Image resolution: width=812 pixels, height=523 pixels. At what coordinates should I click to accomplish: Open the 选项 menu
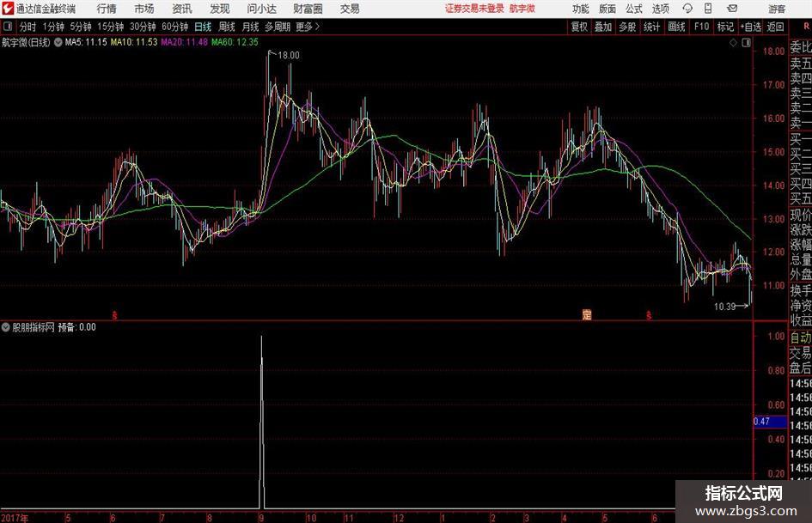click(660, 9)
